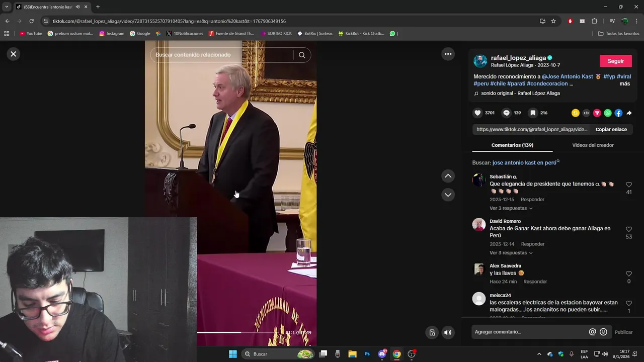Open the Chrome three-dot menu

coord(637,21)
